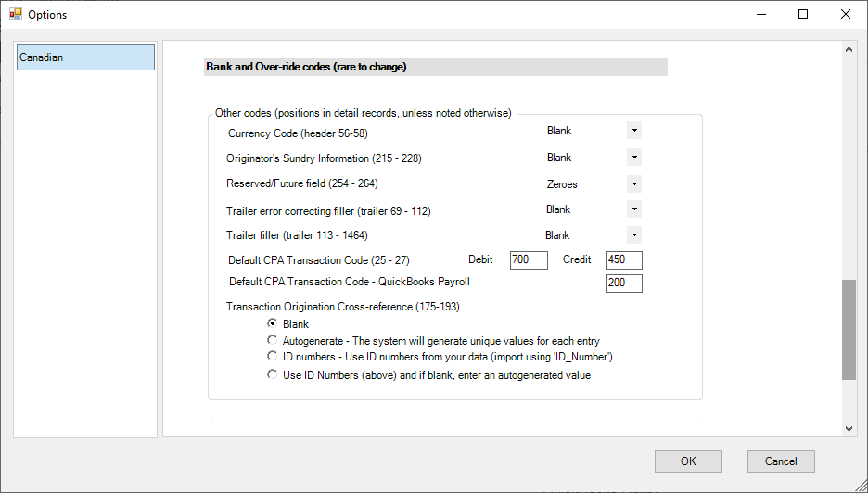The height and width of the screenshot is (493, 868).
Task: Choose the ID numbers from data option
Action: click(272, 357)
